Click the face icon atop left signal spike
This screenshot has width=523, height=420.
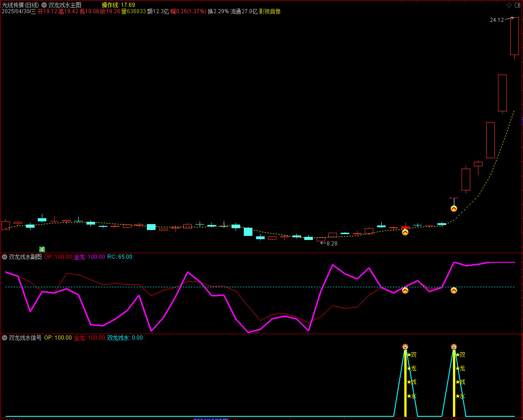click(405, 347)
